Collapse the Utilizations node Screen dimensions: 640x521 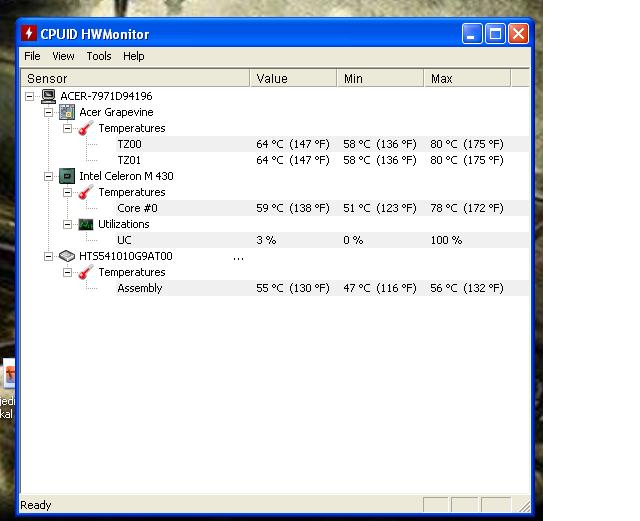click(68, 224)
